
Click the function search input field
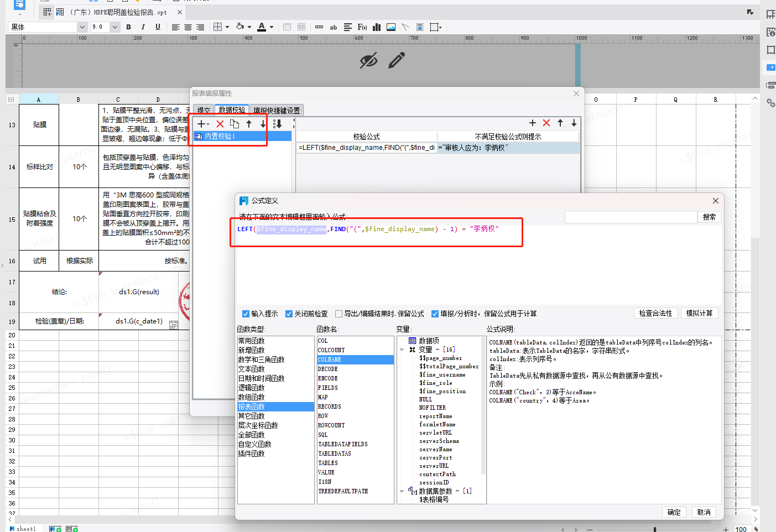[x=631, y=217]
